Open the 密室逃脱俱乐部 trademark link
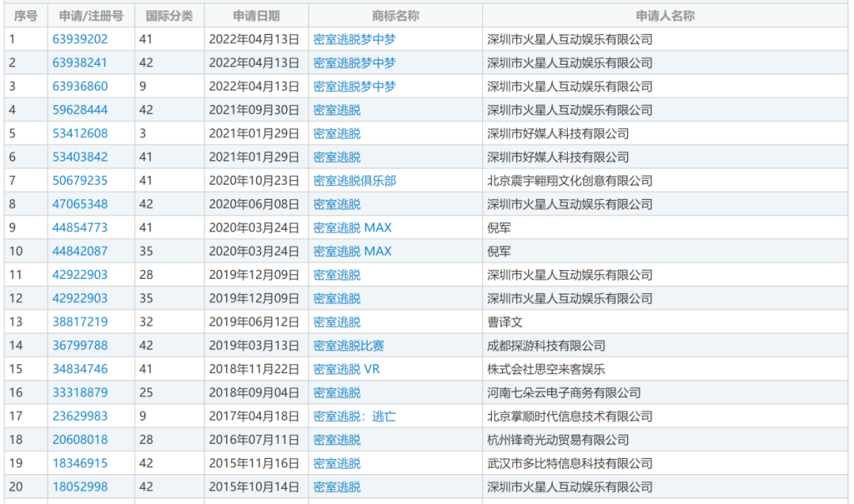Viewport: 854px width, 504px height. point(354,181)
